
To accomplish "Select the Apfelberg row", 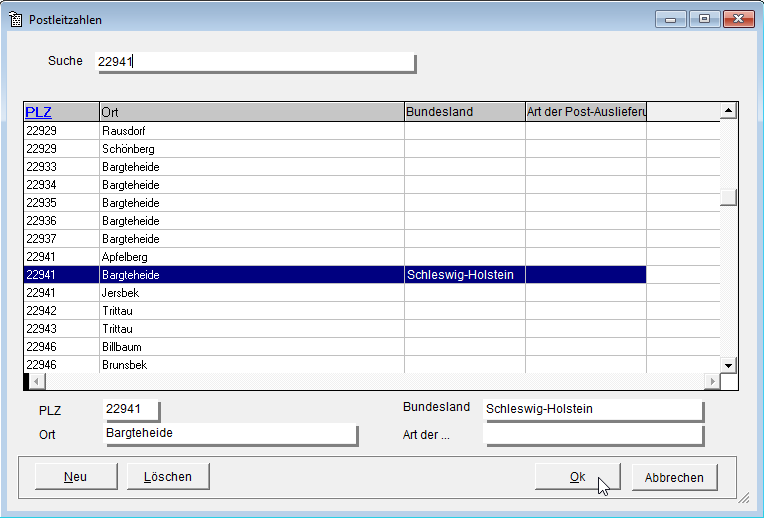I will (372, 257).
